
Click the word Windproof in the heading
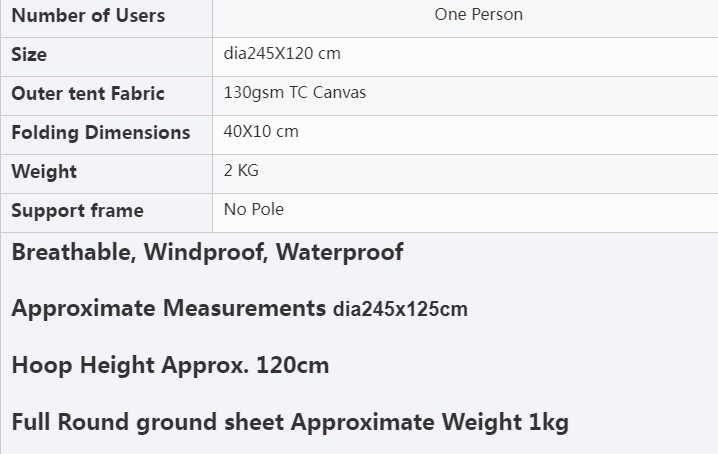click(x=206, y=252)
